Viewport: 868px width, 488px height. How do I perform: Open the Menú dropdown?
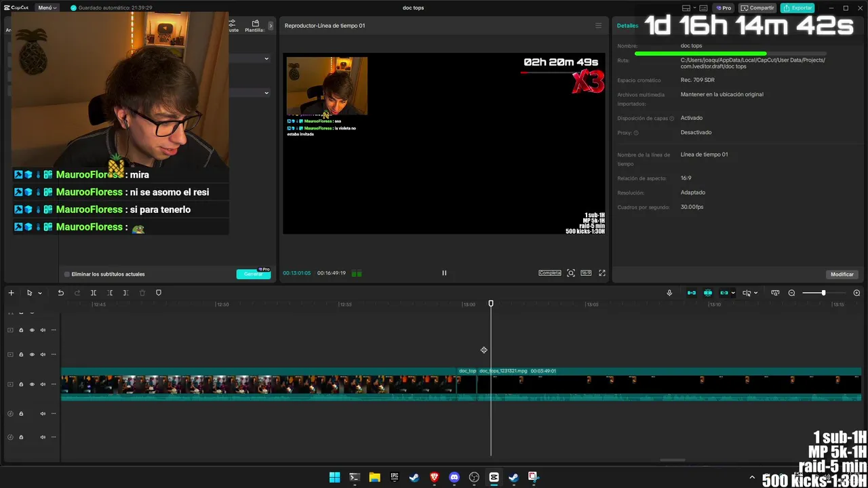point(47,7)
